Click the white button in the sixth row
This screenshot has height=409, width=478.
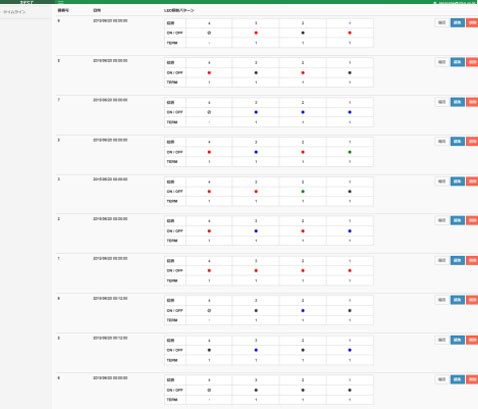[x=442, y=220]
